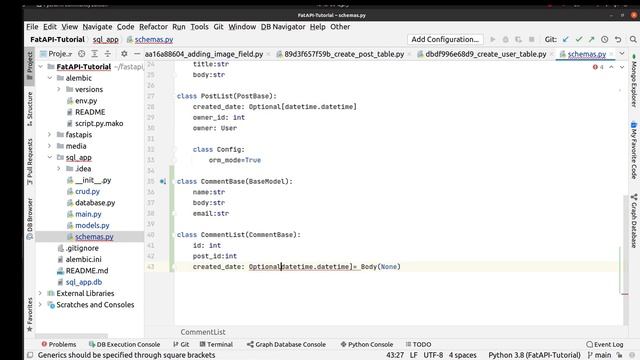Click the error indicator showing 4 problems
Viewport: 640px width, 360px height.
pyautogui.click(x=598, y=67)
